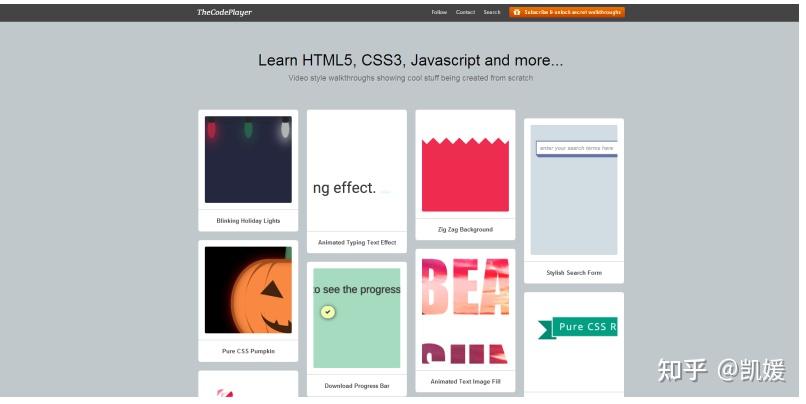Click Subscribe & unlock secret walkthroughs button

(x=567, y=12)
